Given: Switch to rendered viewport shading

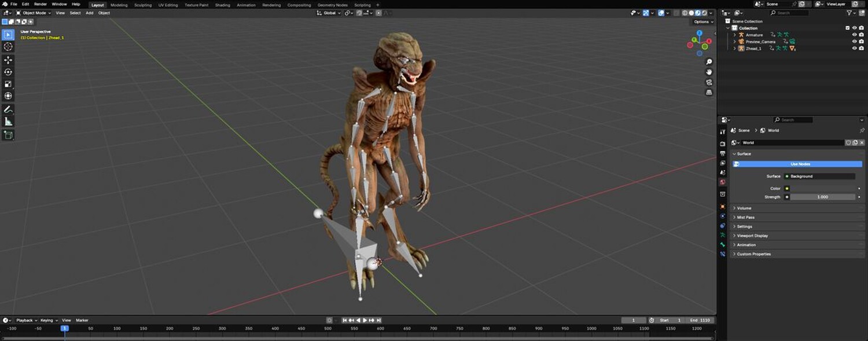Looking at the screenshot, I should coord(704,13).
